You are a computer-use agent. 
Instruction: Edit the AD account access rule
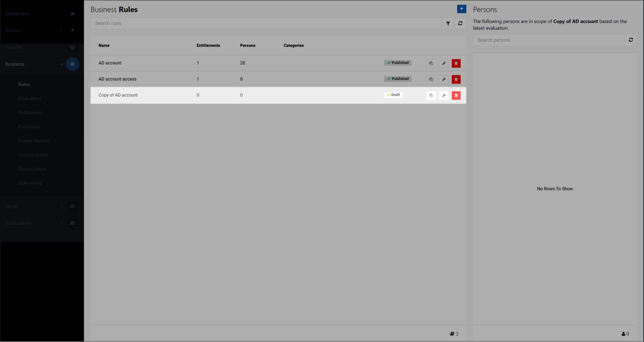[x=443, y=80]
